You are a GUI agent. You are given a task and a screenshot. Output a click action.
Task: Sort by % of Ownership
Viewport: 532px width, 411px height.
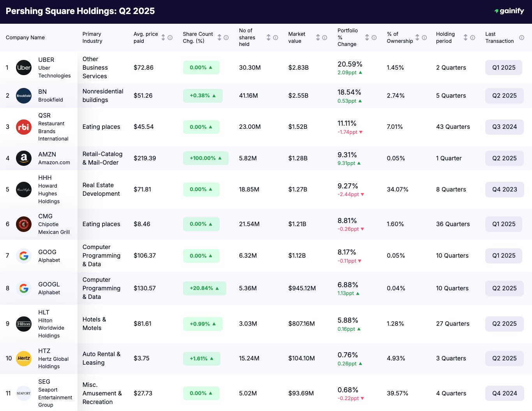click(x=417, y=37)
